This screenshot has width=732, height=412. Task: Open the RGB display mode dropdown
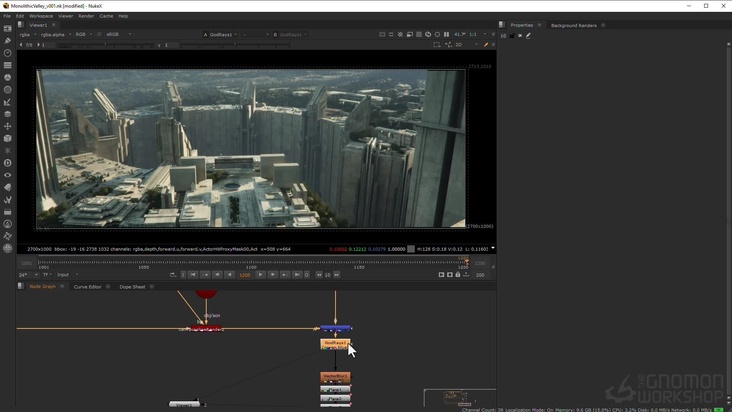(84, 35)
